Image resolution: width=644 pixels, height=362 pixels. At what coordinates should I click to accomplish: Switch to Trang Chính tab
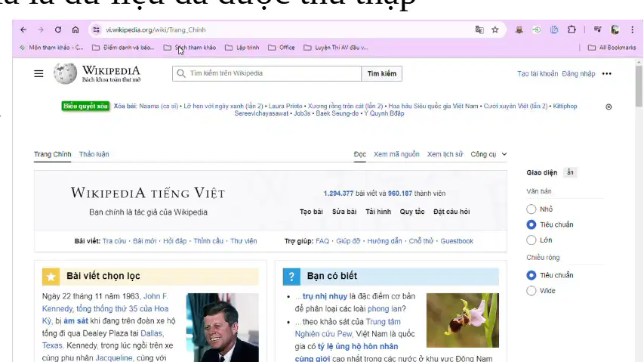click(53, 154)
